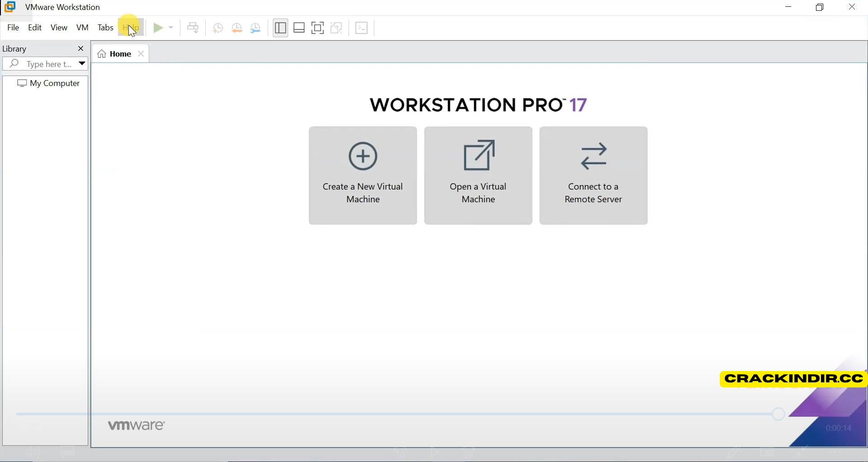Open the File menu
Image resolution: width=868 pixels, height=462 pixels.
pos(13,28)
